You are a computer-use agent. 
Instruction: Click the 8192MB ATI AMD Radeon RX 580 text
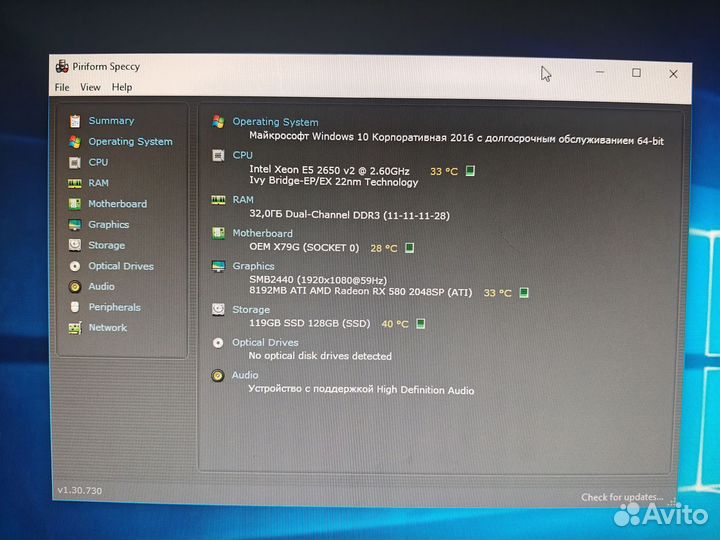360,292
